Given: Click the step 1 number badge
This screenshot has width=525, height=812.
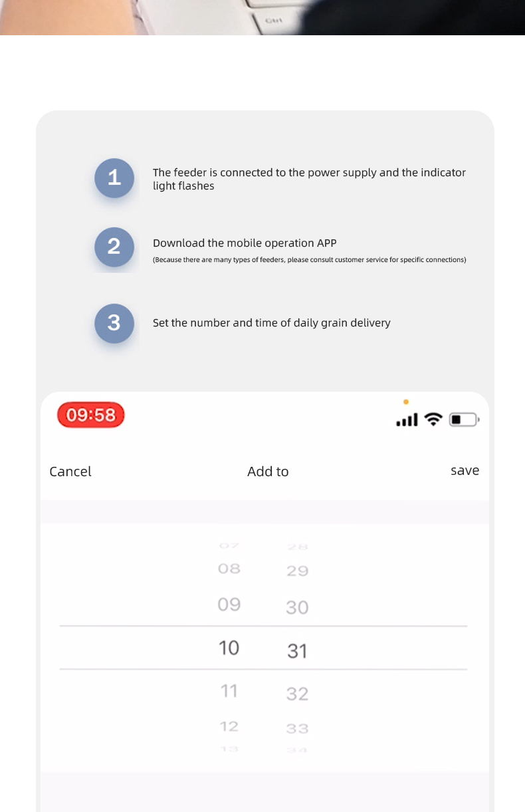Looking at the screenshot, I should [x=114, y=178].
